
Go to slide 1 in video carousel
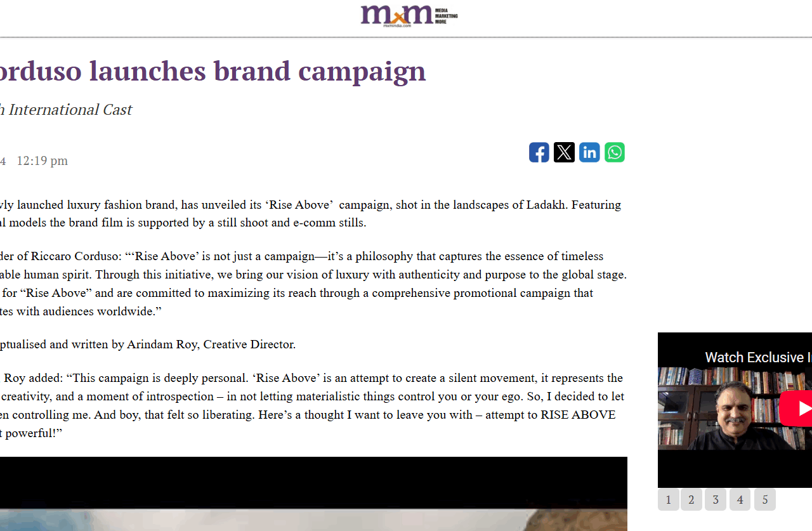(x=669, y=500)
